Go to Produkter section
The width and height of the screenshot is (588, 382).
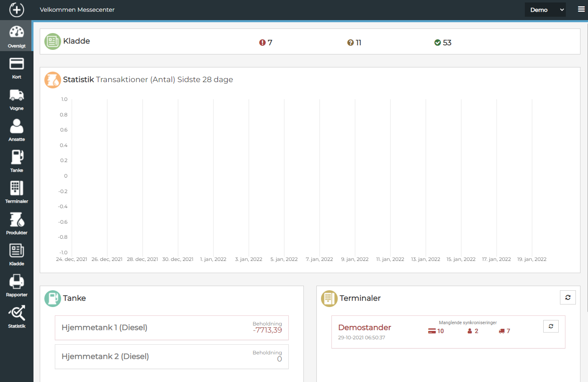click(x=17, y=224)
